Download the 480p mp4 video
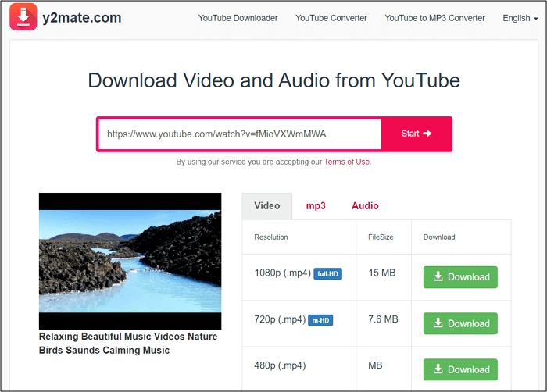The height and width of the screenshot is (392, 547). (x=460, y=369)
